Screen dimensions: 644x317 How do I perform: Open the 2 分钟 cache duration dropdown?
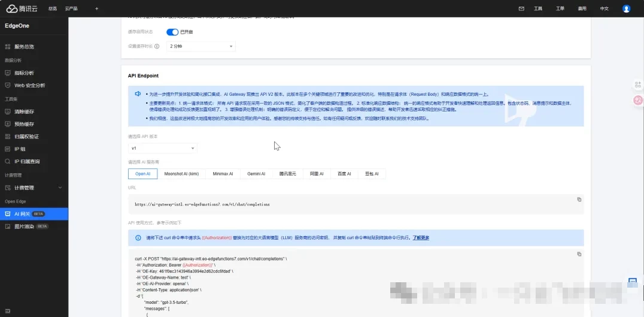(x=201, y=47)
